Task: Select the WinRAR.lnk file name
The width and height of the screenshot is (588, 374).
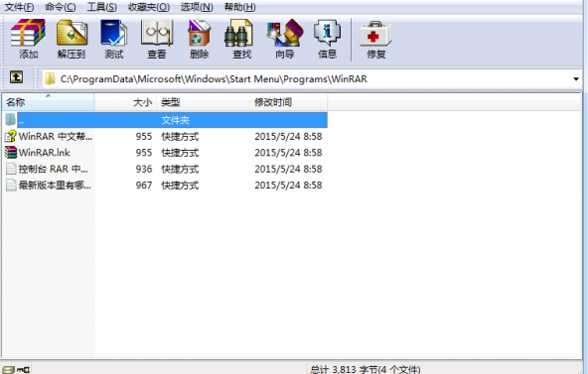Action: click(x=45, y=153)
